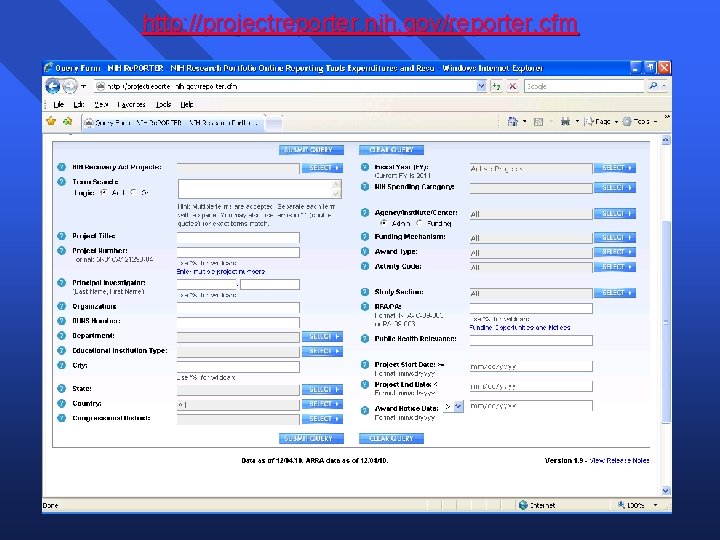Click the bottom CLEAR QUERY button
Screen dimensions: 720x540
[391, 439]
